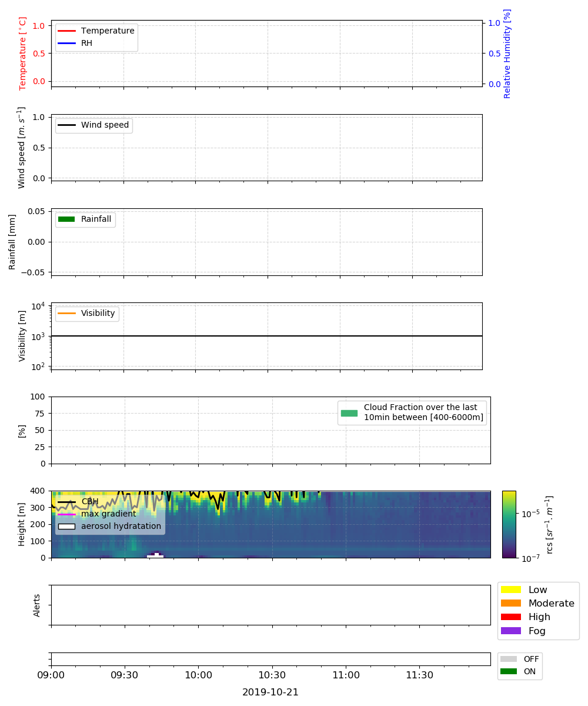Image resolution: width=588 pixels, height=706 pixels.
Task: Click the rcs colorbar gradient
Action: click(509, 524)
